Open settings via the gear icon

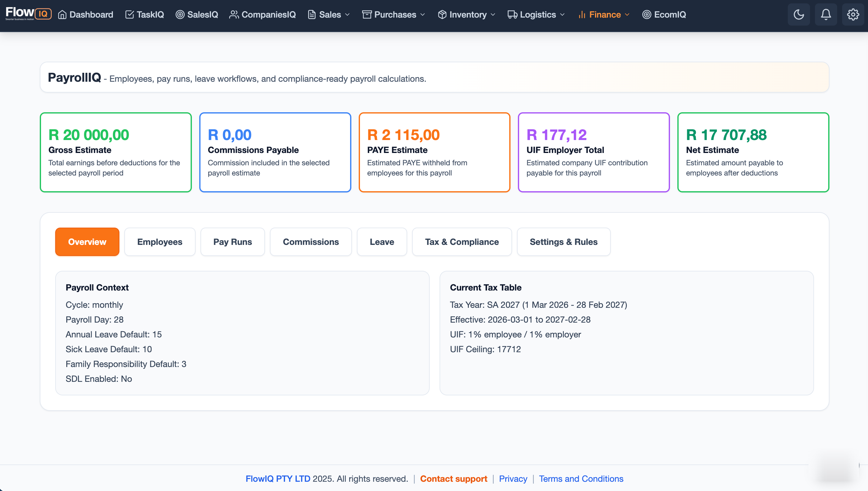click(x=854, y=14)
